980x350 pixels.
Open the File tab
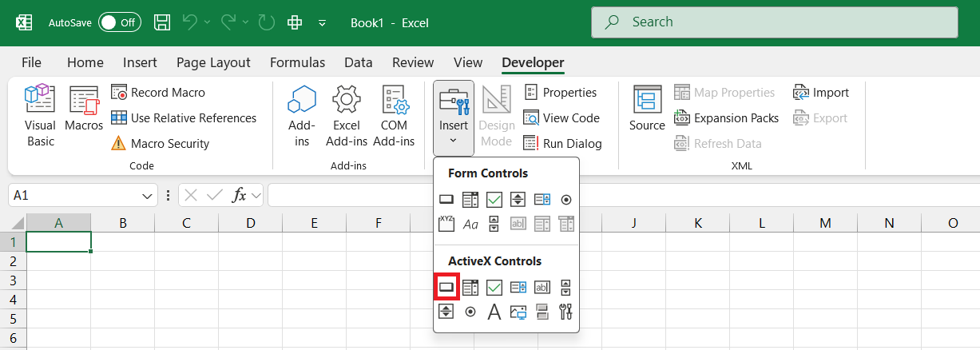click(x=32, y=62)
